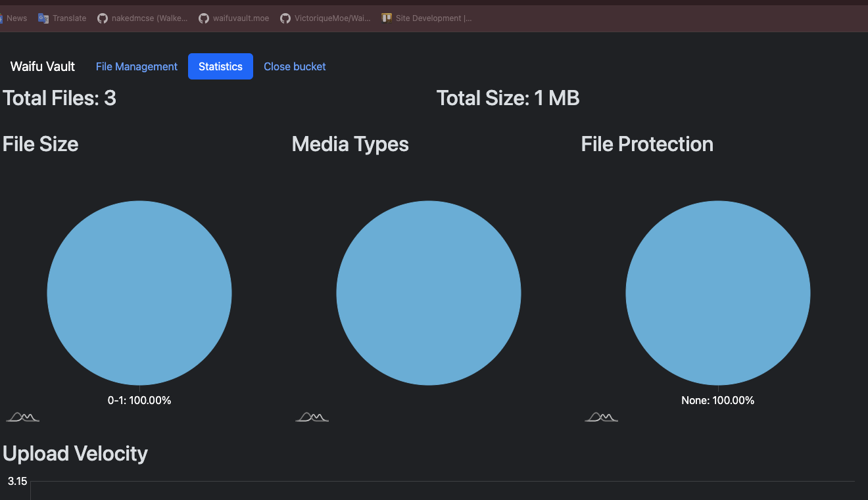Image resolution: width=868 pixels, height=500 pixels.
Task: Click the File Size pie chart
Action: point(139,293)
